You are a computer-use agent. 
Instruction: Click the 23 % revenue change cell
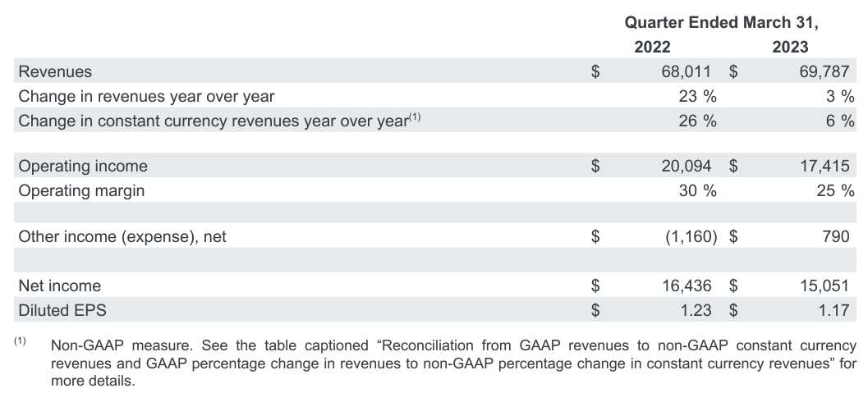(697, 96)
